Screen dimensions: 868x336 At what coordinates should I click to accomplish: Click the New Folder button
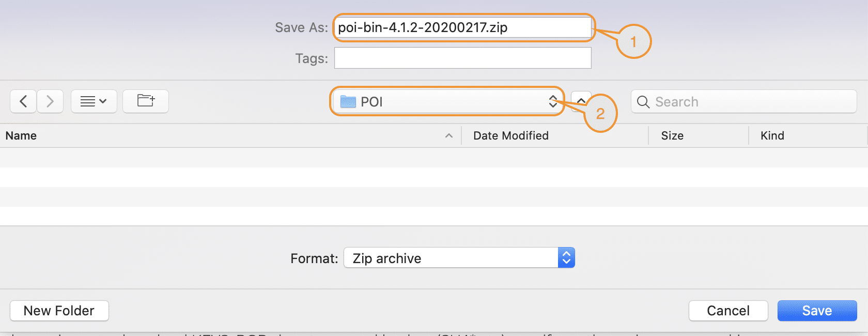pos(59,310)
